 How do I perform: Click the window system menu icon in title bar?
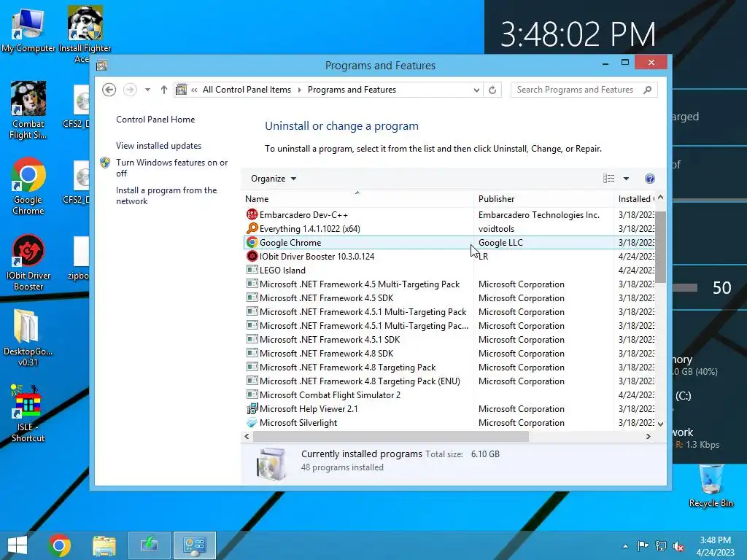[101, 65]
